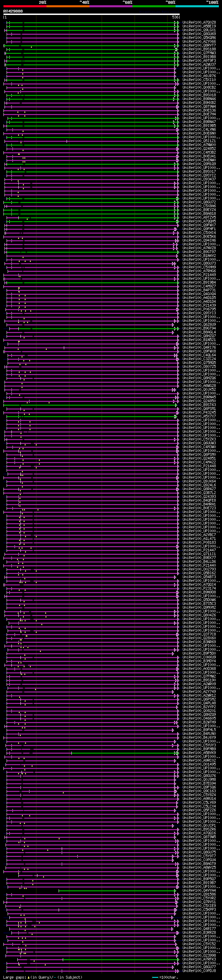Select hit label UniRef100_B8A818

tap(199, 214)
